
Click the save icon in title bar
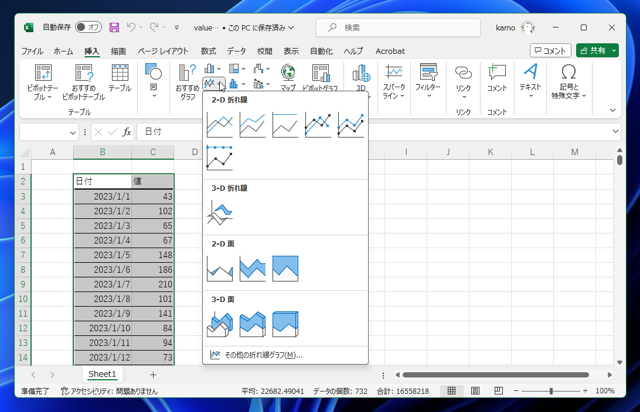coord(114,27)
